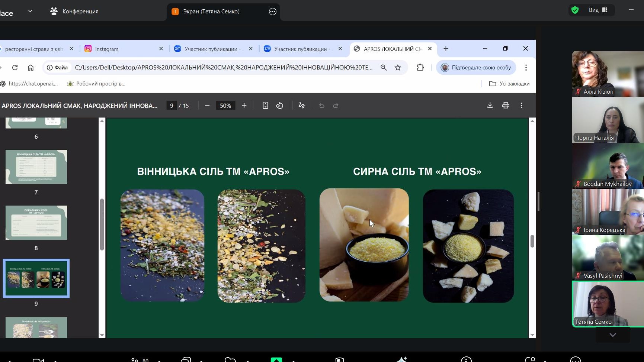Viewport: 644px width, 362px height.
Task: Open the screen share options ellipsis menu
Action: (272, 12)
